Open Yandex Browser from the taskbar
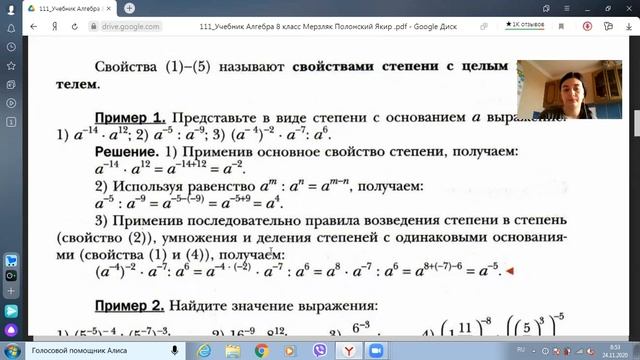Viewport: 640px width, 360px height. click(349, 351)
